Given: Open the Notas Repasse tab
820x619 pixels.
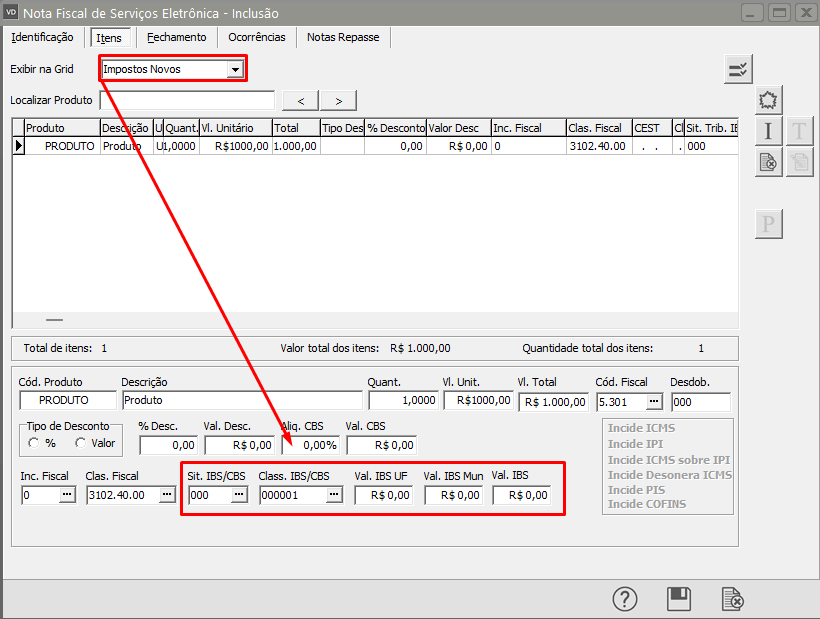Looking at the screenshot, I should click(x=343, y=37).
